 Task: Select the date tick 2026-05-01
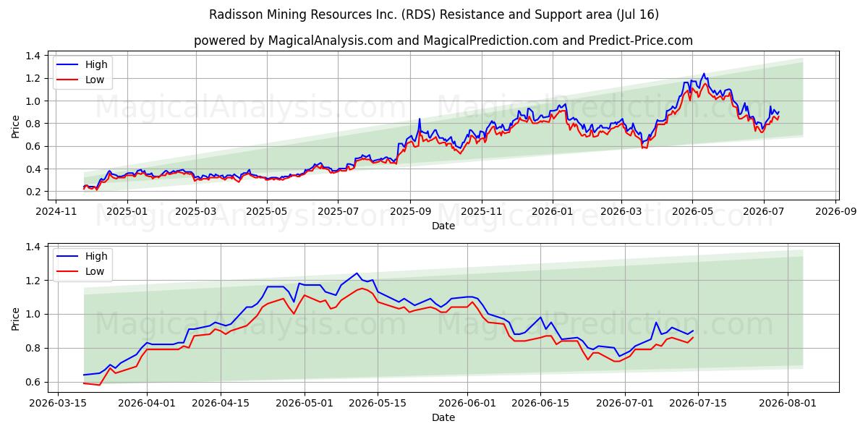pyautogui.click(x=304, y=404)
